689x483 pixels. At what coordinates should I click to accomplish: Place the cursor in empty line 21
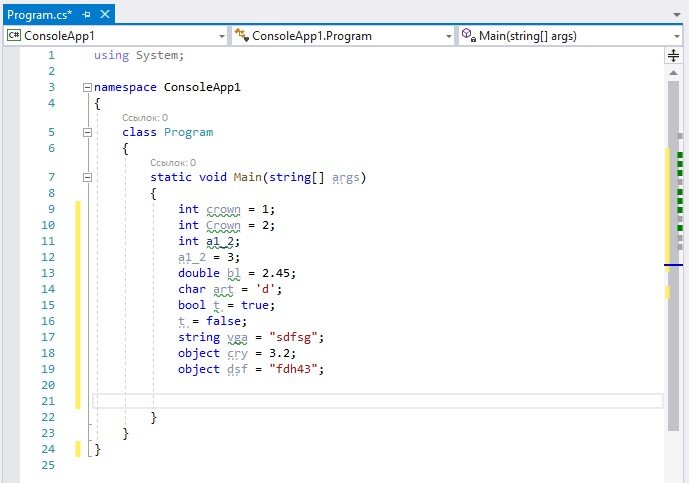pos(378,401)
